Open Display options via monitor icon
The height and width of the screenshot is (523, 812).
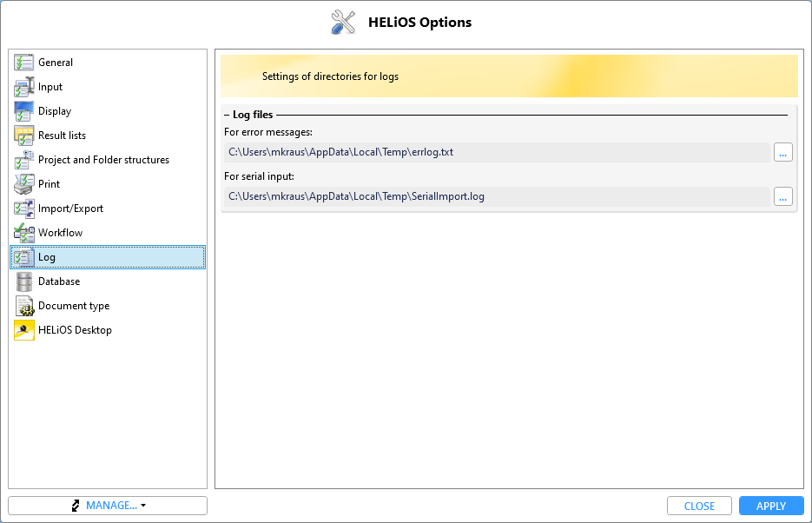coord(23,111)
